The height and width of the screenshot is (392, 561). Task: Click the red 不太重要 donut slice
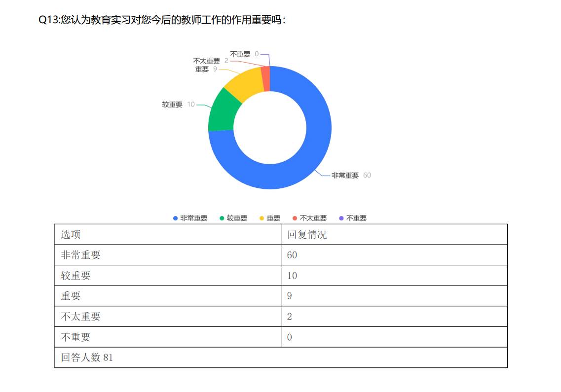(266, 79)
